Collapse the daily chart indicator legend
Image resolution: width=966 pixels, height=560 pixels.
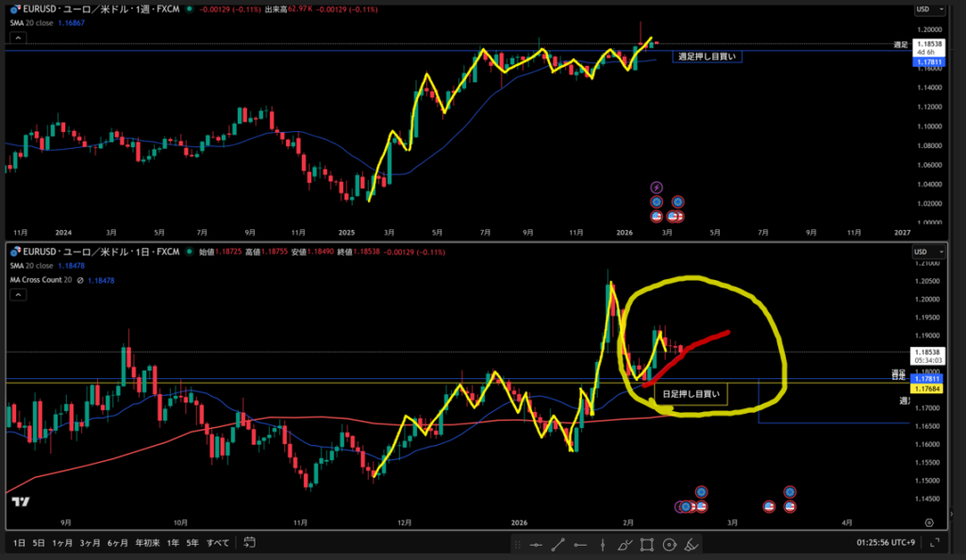19,295
